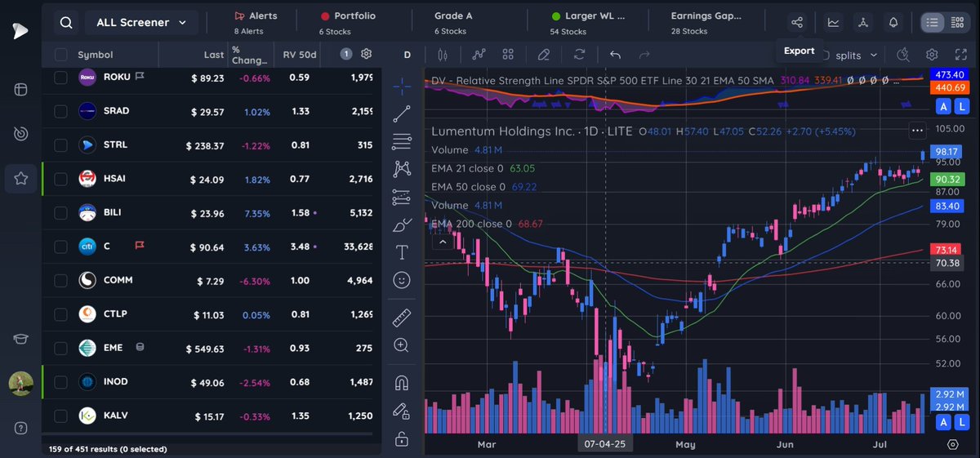Select the brush drawing tool
This screenshot has height=458, width=980.
(x=402, y=225)
